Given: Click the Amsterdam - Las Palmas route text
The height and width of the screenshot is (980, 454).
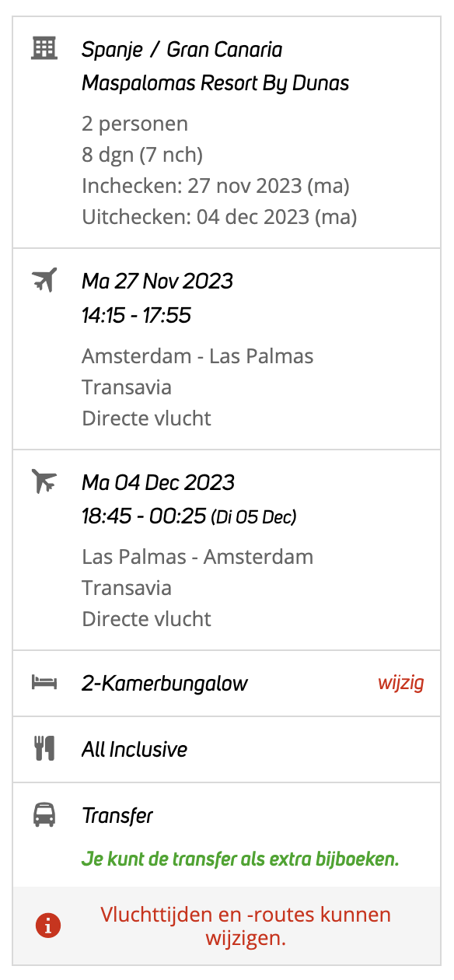Looking at the screenshot, I should coord(197,356).
